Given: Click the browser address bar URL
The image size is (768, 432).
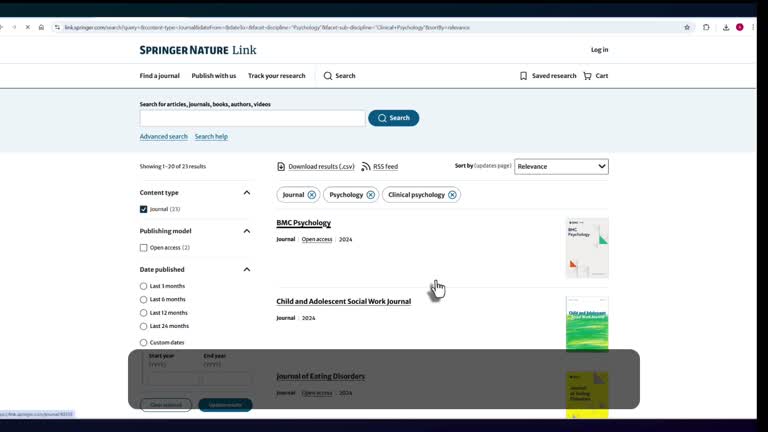Looking at the screenshot, I should point(267,27).
